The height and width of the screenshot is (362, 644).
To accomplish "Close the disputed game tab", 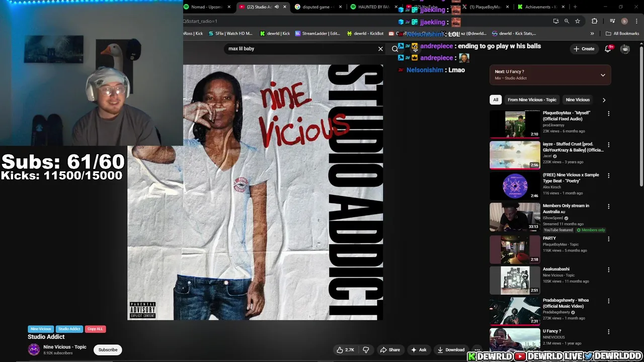I will pos(341,7).
